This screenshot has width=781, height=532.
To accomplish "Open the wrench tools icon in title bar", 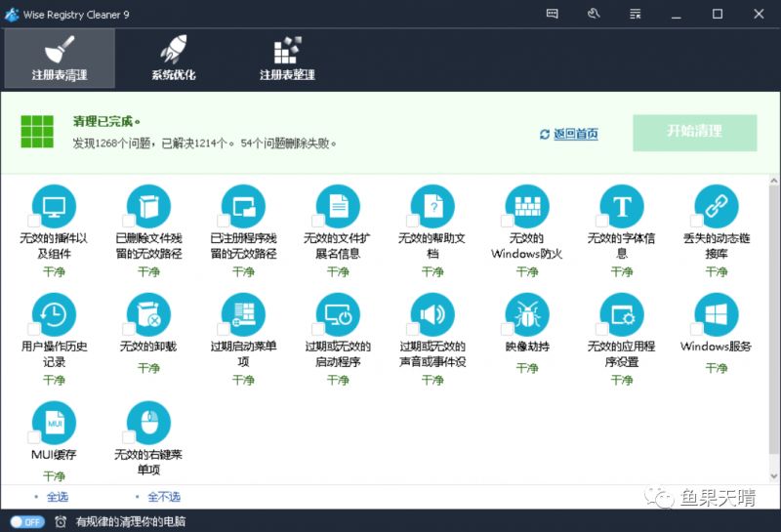I will click(x=594, y=14).
